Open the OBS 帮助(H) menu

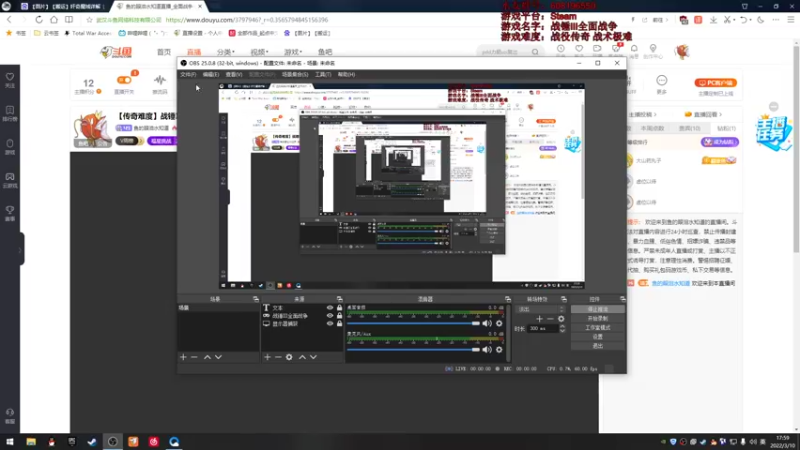pyautogui.click(x=346, y=74)
